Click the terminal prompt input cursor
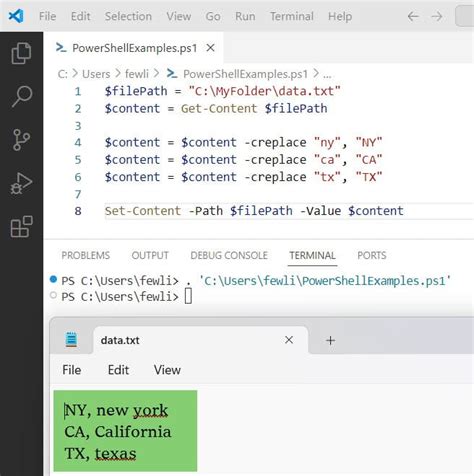Image resolution: width=474 pixels, height=476 pixels. tap(188, 296)
